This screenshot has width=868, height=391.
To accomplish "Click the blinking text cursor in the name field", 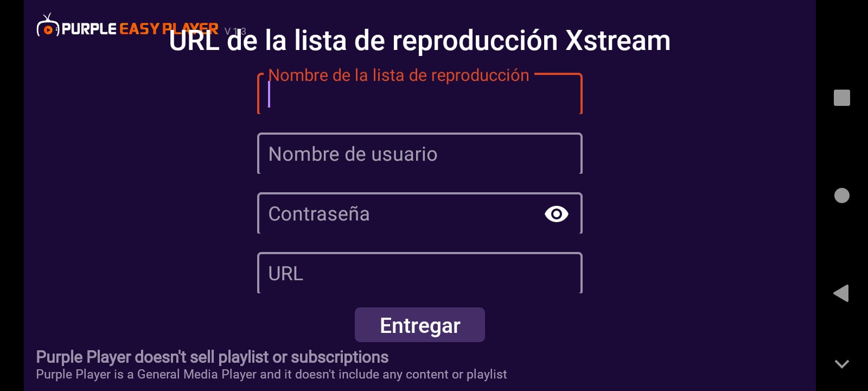I will click(x=269, y=94).
